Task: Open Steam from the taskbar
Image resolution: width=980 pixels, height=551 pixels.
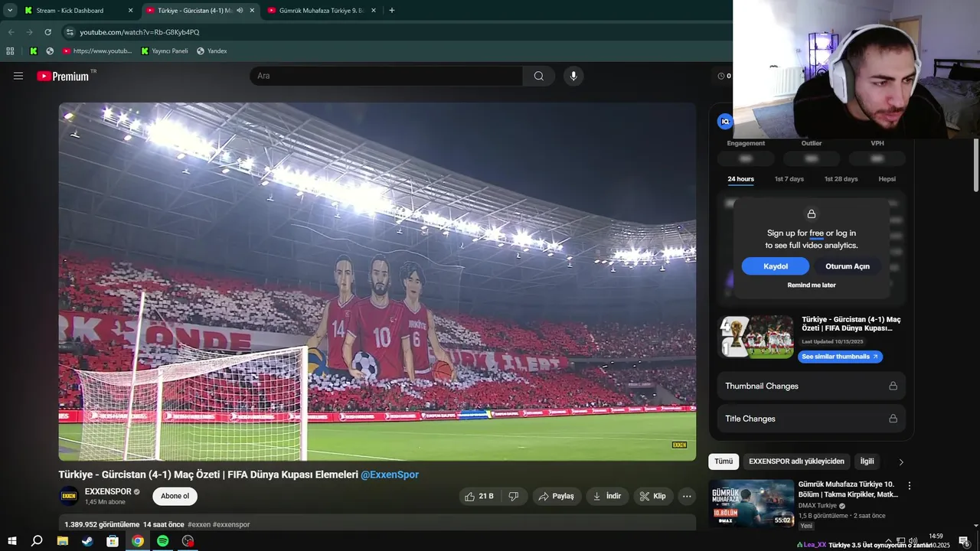Action: click(x=87, y=541)
